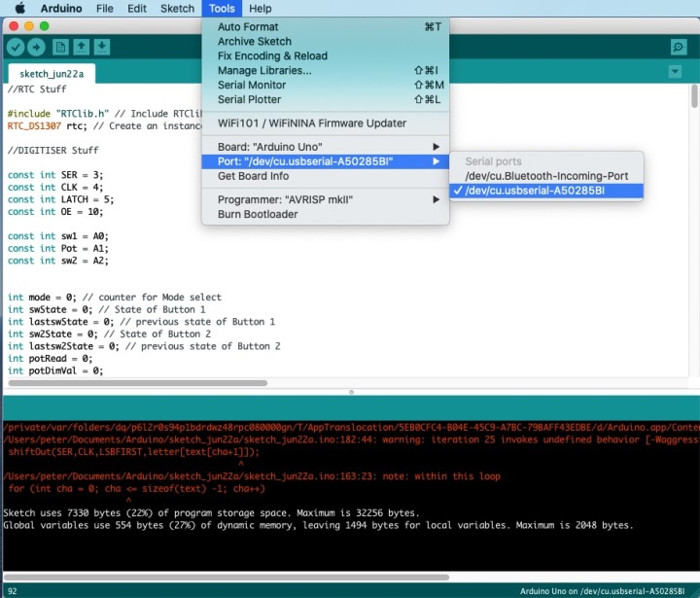The image size is (700, 598).
Task: Open the tab options dropdown arrow
Action: 676,72
